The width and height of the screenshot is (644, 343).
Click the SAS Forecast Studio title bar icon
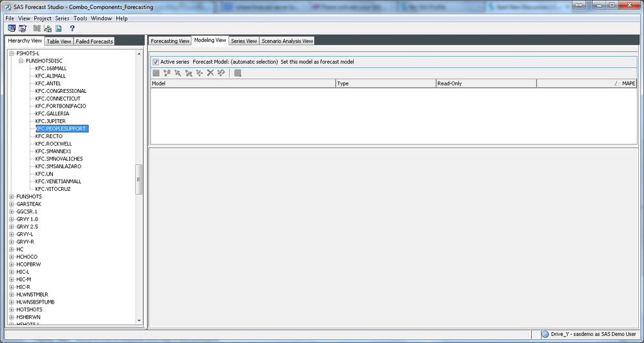click(8, 7)
